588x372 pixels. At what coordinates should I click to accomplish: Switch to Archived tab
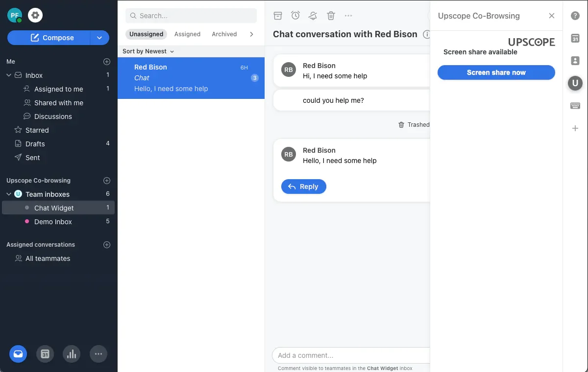(x=224, y=34)
